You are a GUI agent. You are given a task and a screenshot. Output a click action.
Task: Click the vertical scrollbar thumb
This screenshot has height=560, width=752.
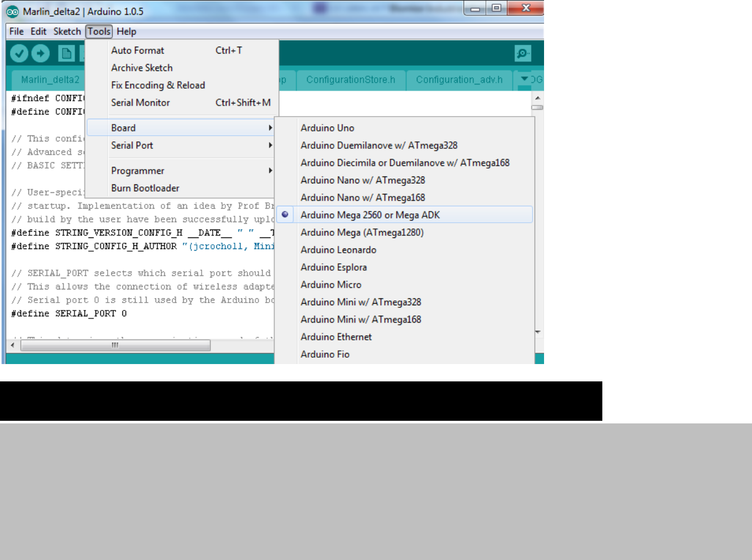coord(537,108)
